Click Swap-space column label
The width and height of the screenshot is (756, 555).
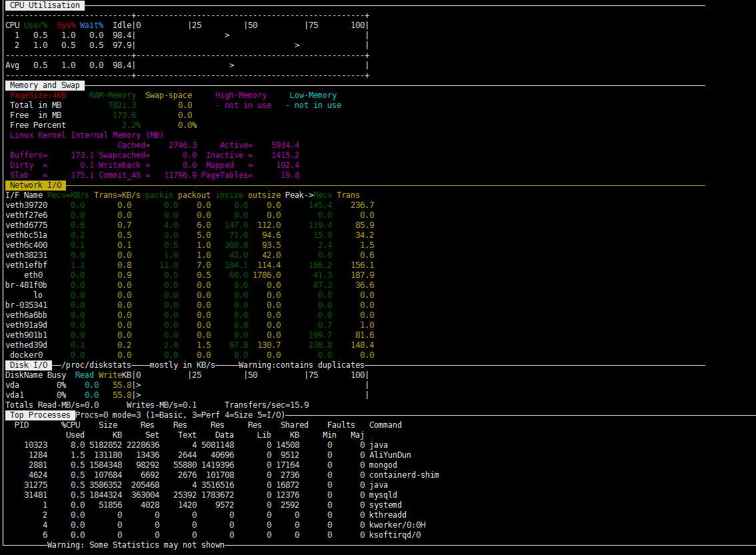click(x=168, y=95)
